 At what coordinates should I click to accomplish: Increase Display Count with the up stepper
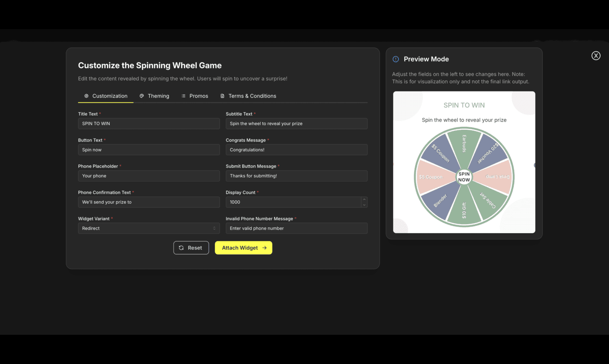tap(364, 200)
